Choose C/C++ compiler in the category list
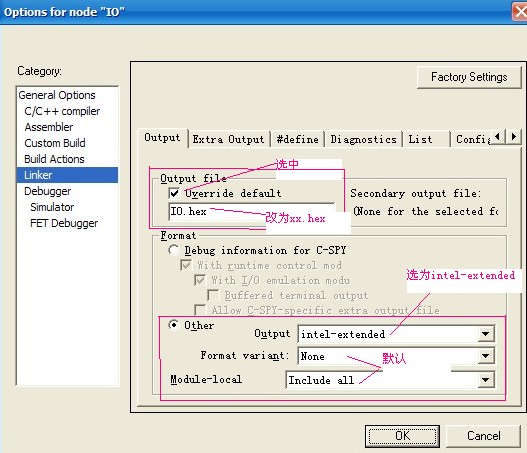This screenshot has height=453, width=527. [62, 111]
